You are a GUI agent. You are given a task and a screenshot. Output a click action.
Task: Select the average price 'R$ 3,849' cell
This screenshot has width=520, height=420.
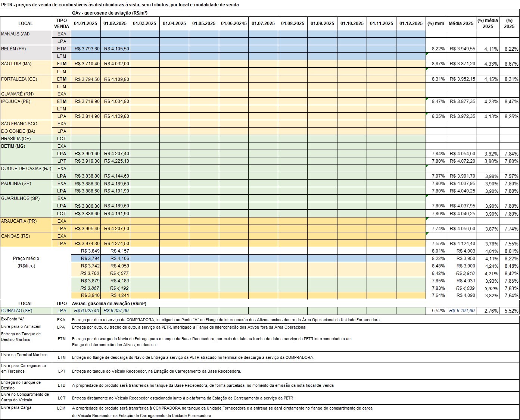86,251
